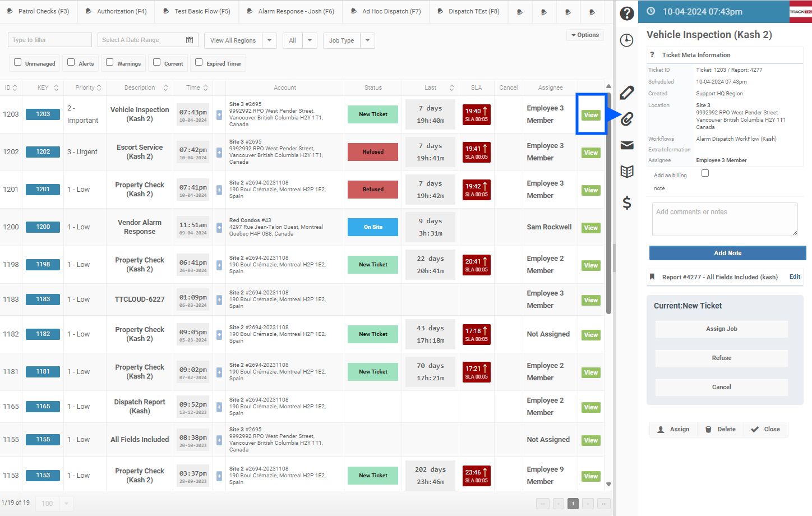The height and width of the screenshot is (516, 812).
Task: Open the Help panel via the question mark icon
Action: click(x=626, y=13)
